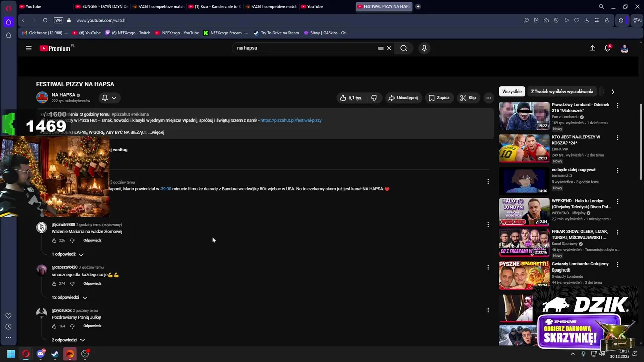This screenshot has width=644, height=362.
Task: Switch to (1) Kizo - Kanclerz browser tab
Action: coord(214,7)
